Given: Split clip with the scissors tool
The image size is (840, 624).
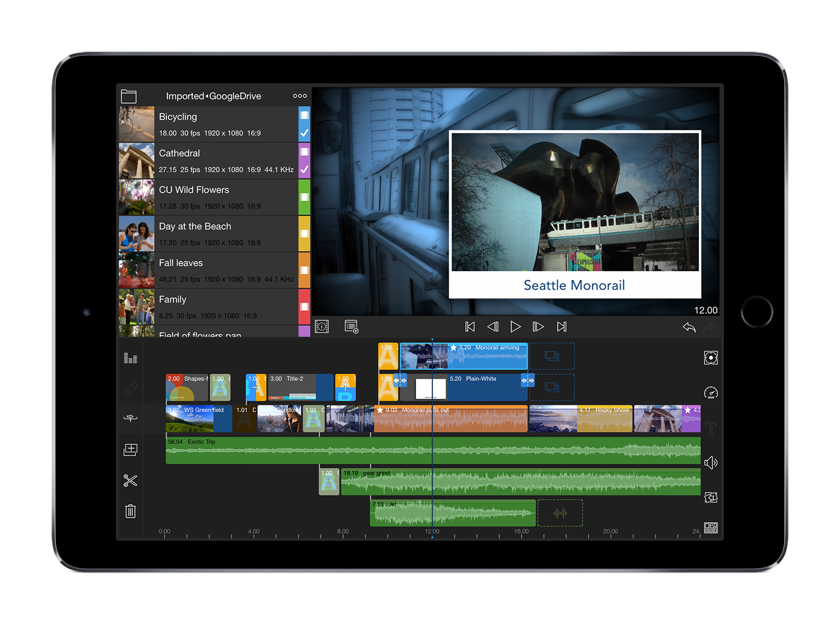Looking at the screenshot, I should pyautogui.click(x=130, y=480).
